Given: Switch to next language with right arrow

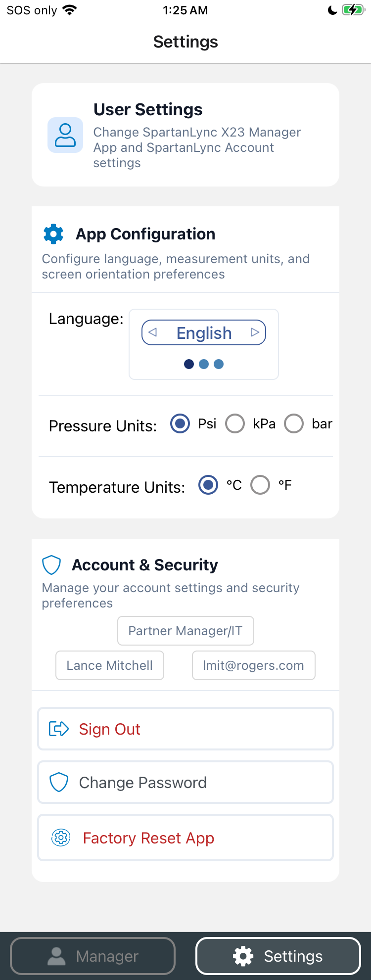Looking at the screenshot, I should click(x=255, y=332).
